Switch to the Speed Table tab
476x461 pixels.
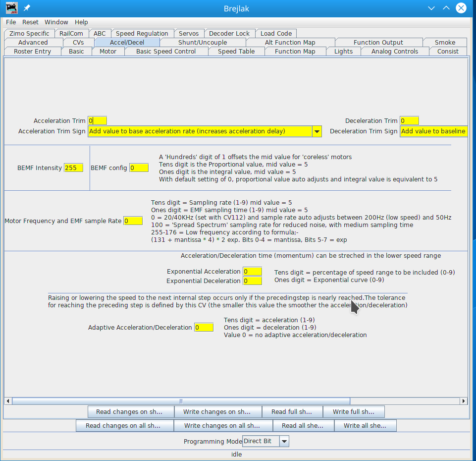[x=236, y=52]
